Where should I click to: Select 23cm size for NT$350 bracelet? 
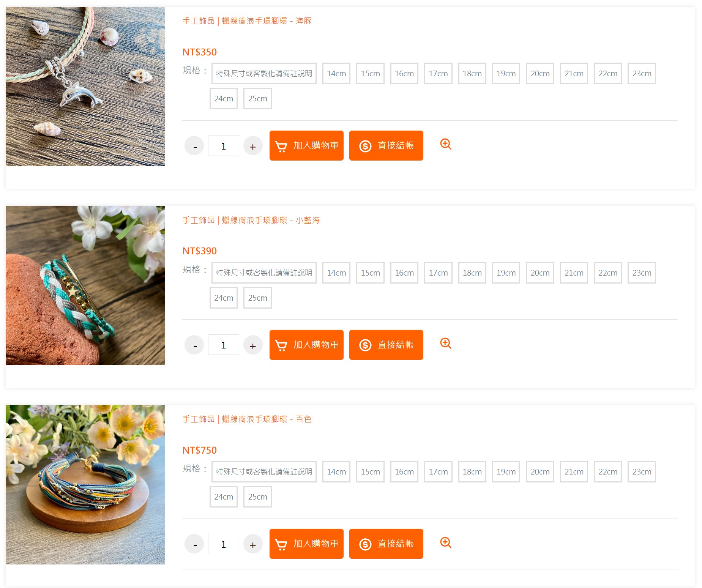coord(642,74)
